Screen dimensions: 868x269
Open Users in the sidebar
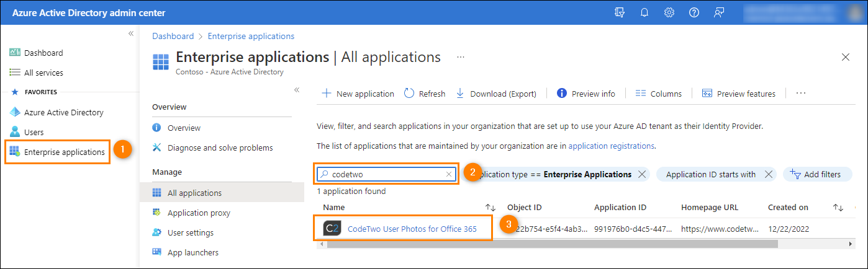pyautogui.click(x=27, y=132)
